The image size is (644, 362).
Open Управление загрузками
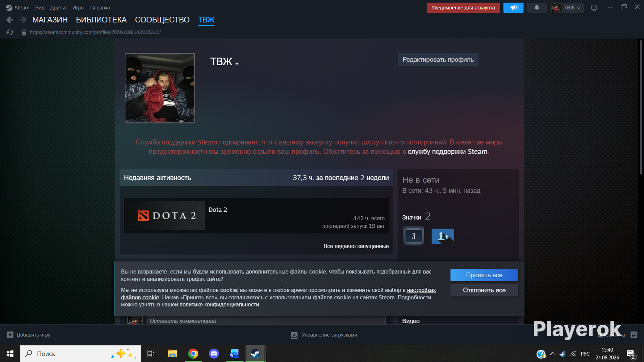pos(329,335)
